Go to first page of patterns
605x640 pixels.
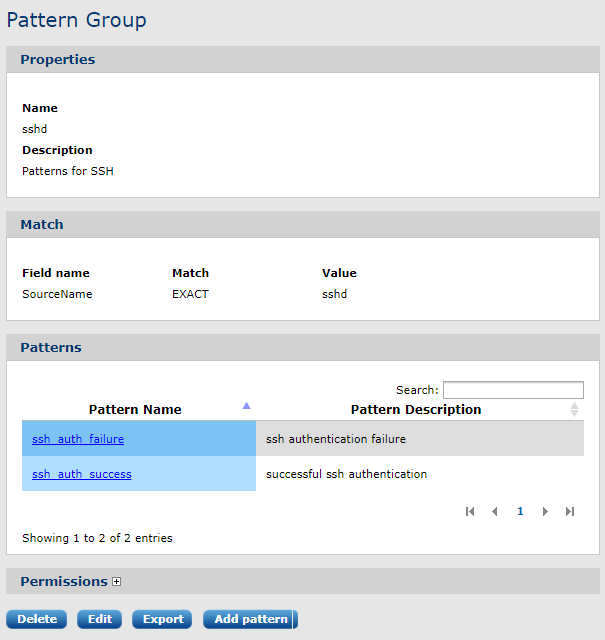470,511
